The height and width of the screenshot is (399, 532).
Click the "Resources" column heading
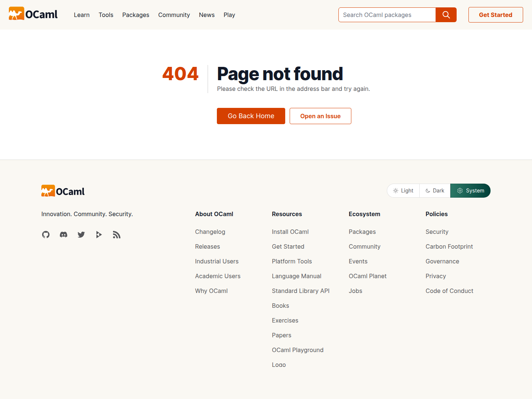click(x=287, y=214)
